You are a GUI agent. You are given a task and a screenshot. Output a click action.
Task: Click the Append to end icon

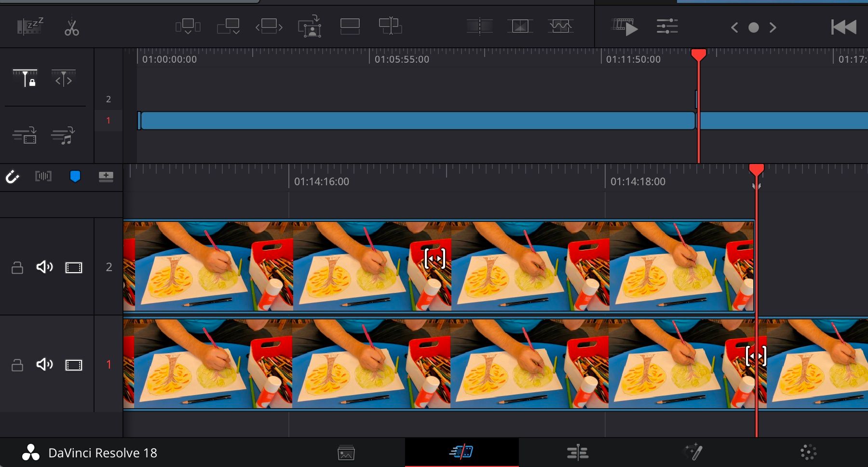tap(228, 27)
